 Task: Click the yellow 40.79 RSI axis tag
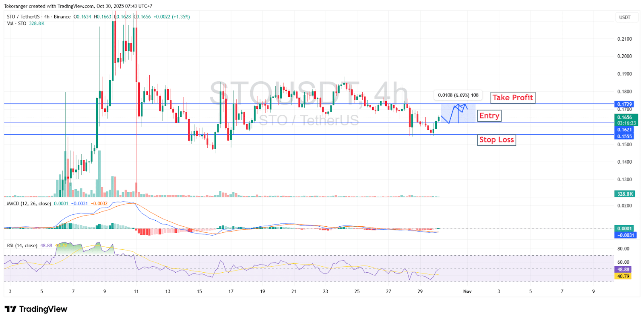point(623,276)
